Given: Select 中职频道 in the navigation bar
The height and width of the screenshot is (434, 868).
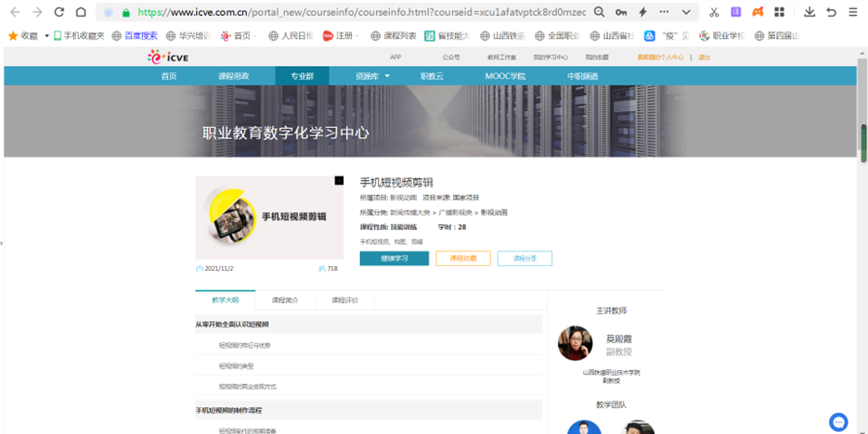Looking at the screenshot, I should 582,76.
